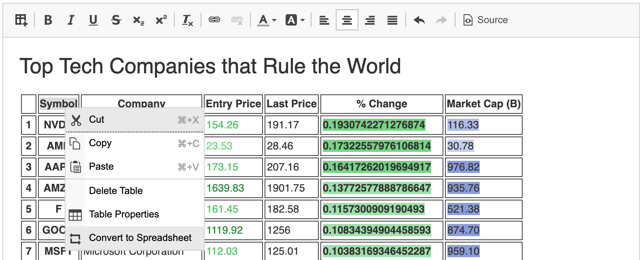Viewport: 644px width, 260px height.
Task: Click market cap cell 116.33
Action: point(484,125)
